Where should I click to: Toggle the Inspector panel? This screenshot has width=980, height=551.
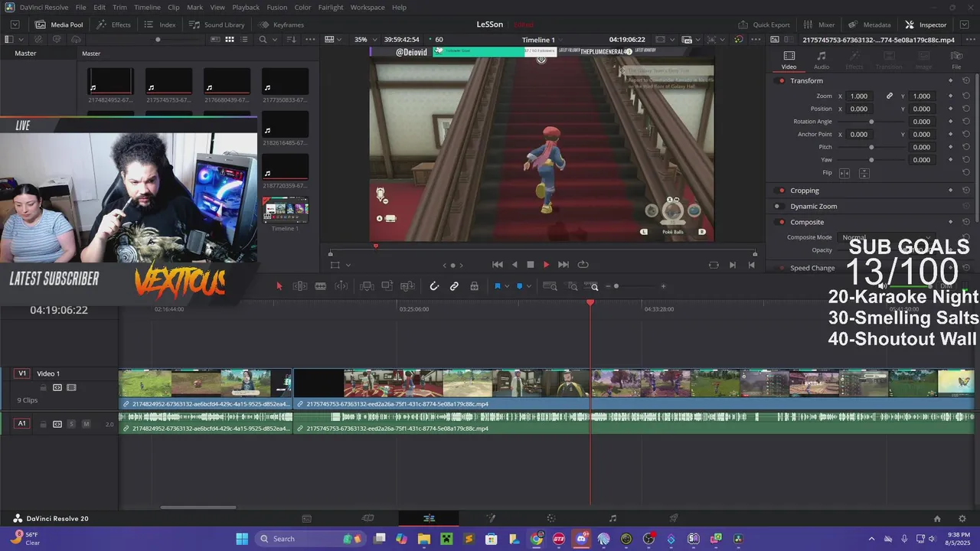pos(926,24)
